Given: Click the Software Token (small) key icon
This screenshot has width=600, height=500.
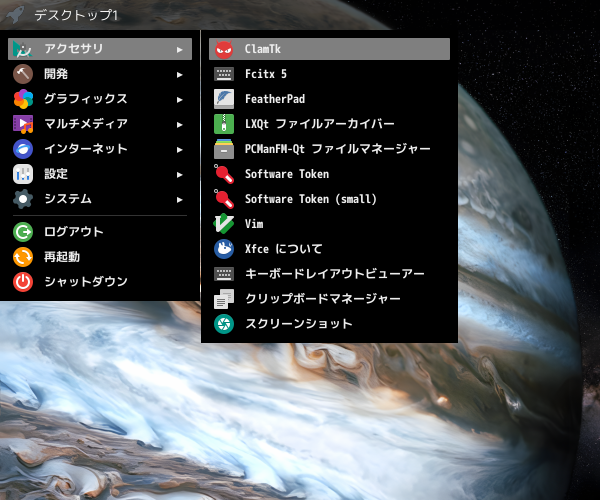Looking at the screenshot, I should (223, 199).
